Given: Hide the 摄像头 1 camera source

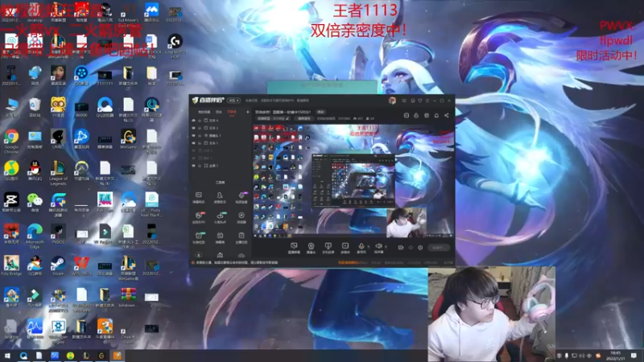Looking at the screenshot, I should [193, 135].
